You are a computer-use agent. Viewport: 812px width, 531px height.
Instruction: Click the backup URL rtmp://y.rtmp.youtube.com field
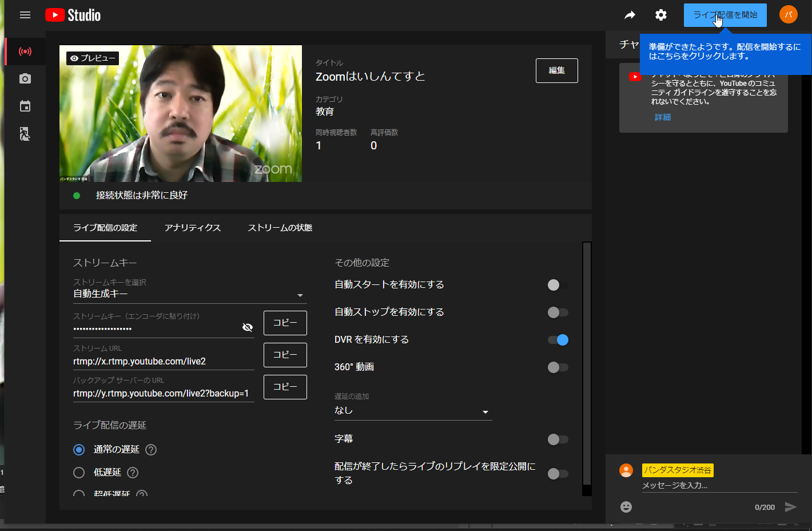(x=164, y=394)
